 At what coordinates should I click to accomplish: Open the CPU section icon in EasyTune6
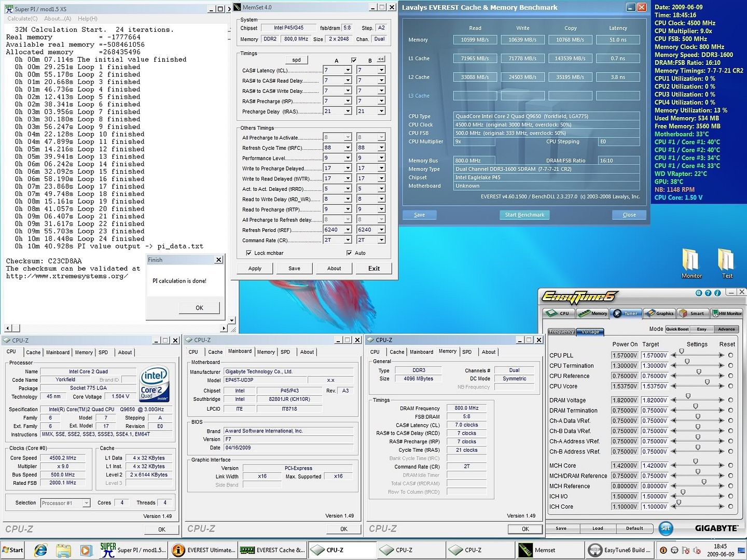point(558,313)
